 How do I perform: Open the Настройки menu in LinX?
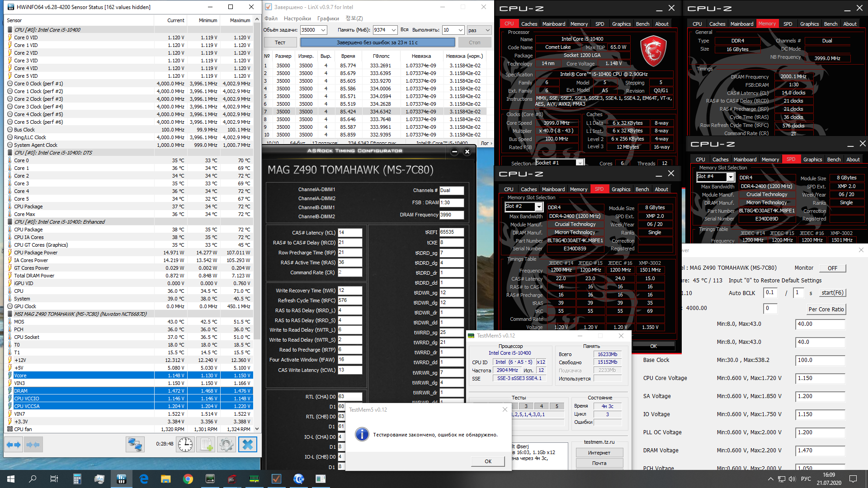[x=297, y=19]
